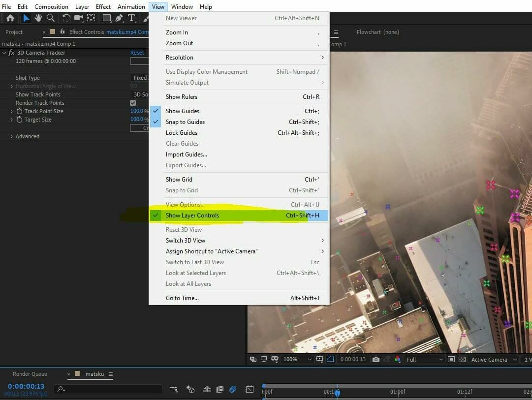Viewport: 532px width, 400px height.
Task: Select the Selection arrow tool
Action: pyautogui.click(x=26, y=18)
